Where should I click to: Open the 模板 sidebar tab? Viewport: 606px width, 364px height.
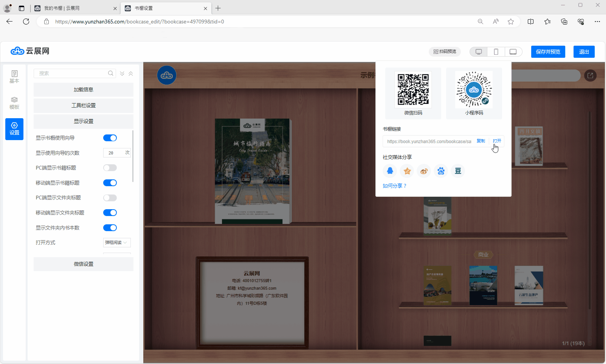click(14, 103)
